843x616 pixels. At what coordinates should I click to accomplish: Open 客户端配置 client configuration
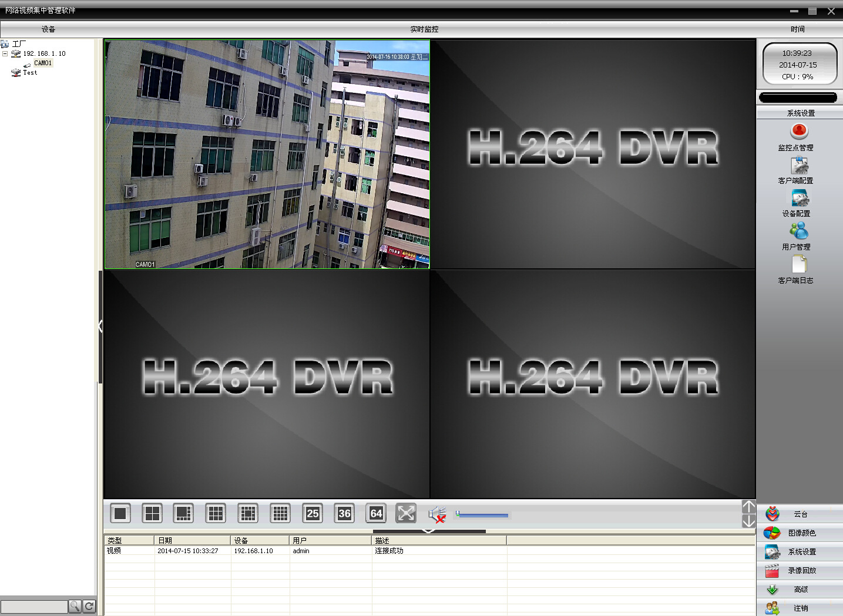click(x=796, y=171)
